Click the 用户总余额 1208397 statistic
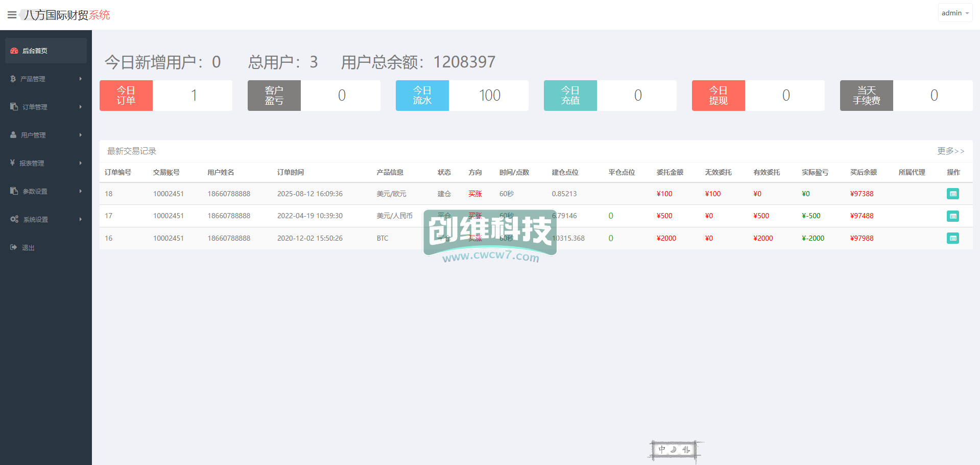 (x=418, y=62)
